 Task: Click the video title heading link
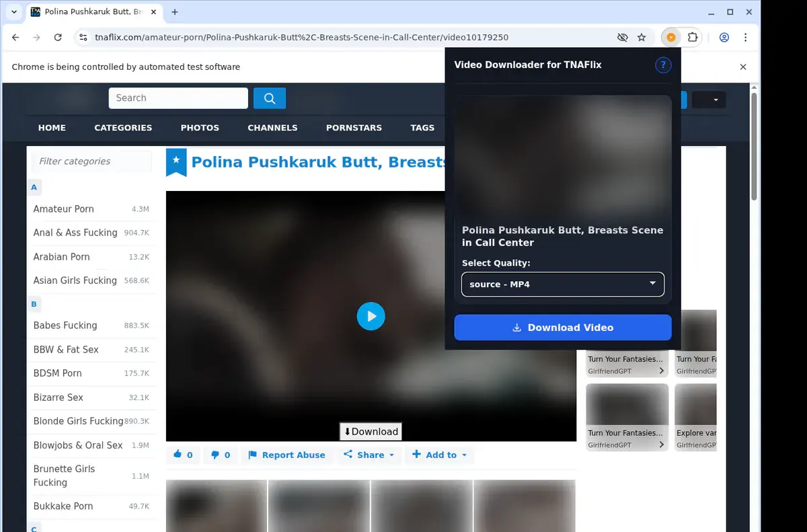(x=319, y=162)
